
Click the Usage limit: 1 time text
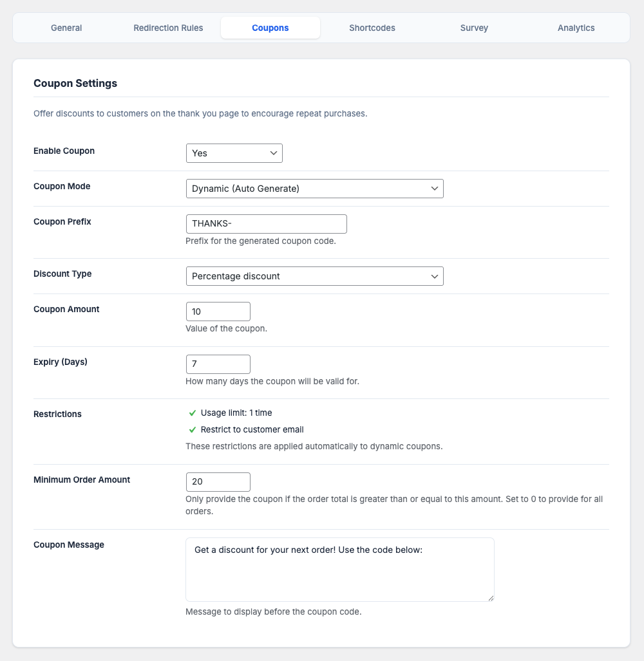tap(236, 413)
